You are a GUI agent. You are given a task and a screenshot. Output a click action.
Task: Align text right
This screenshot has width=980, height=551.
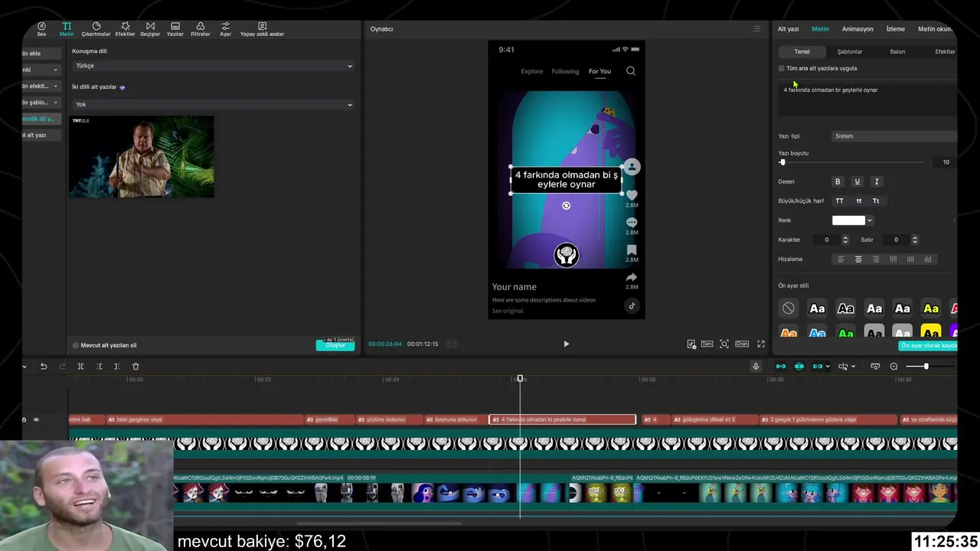pyautogui.click(x=876, y=259)
